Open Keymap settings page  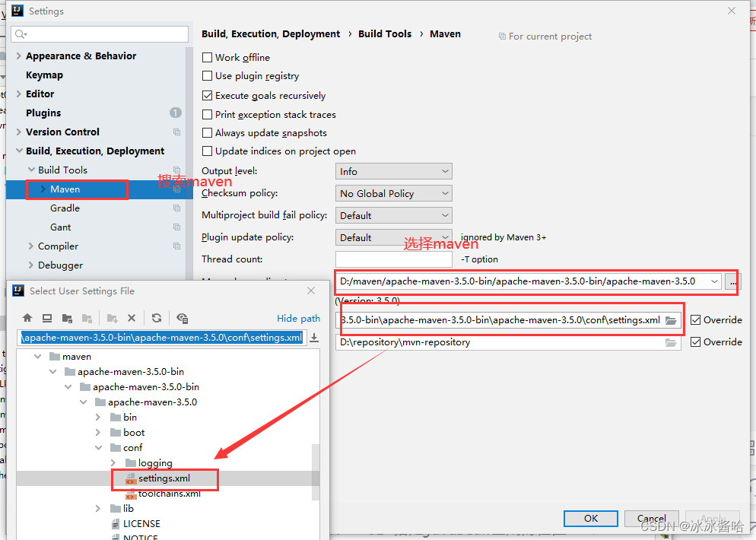pos(44,75)
